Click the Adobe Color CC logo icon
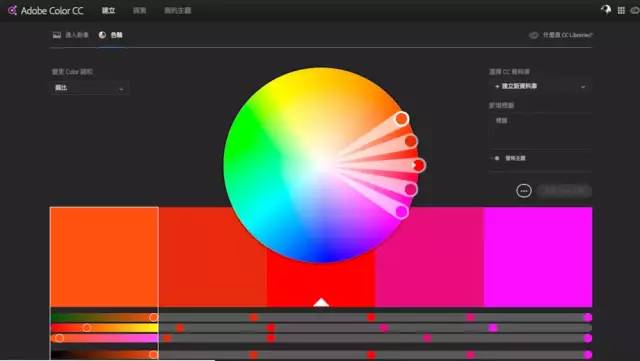 12,10
